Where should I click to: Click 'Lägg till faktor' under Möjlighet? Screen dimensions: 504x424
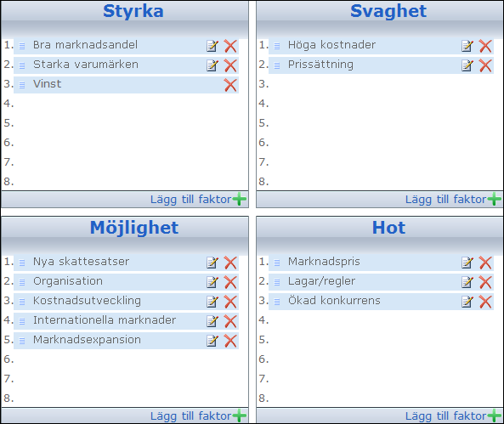pos(198,416)
